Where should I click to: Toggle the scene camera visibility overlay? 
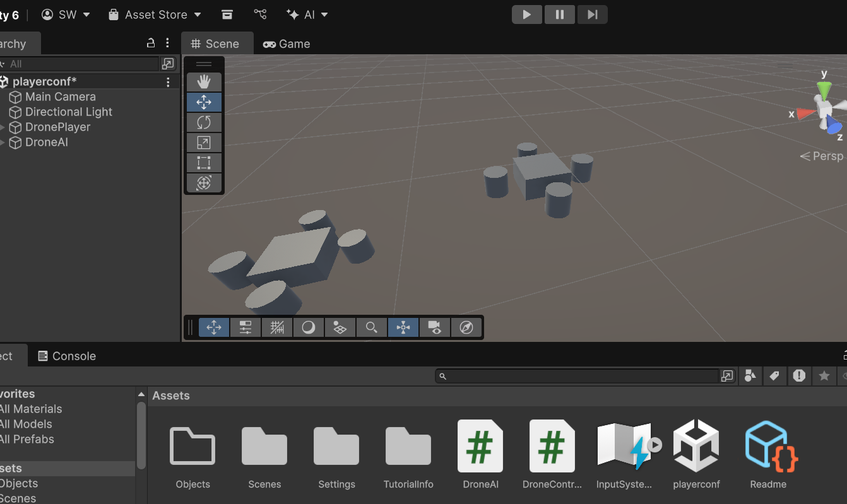click(435, 327)
